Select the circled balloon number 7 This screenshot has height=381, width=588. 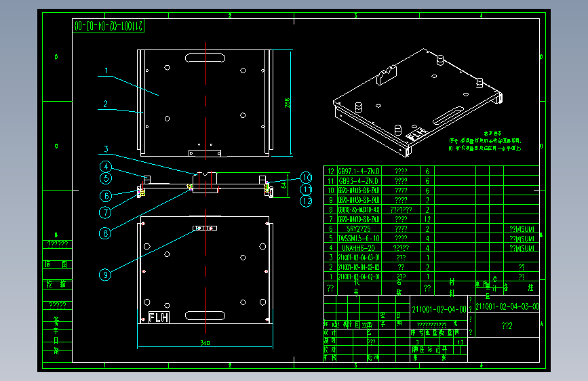[105, 213]
